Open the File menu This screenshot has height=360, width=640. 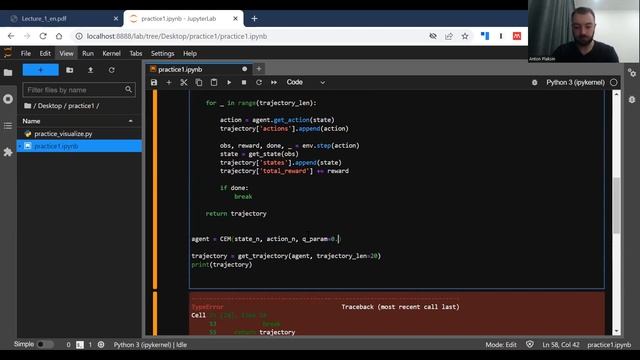click(x=26, y=53)
